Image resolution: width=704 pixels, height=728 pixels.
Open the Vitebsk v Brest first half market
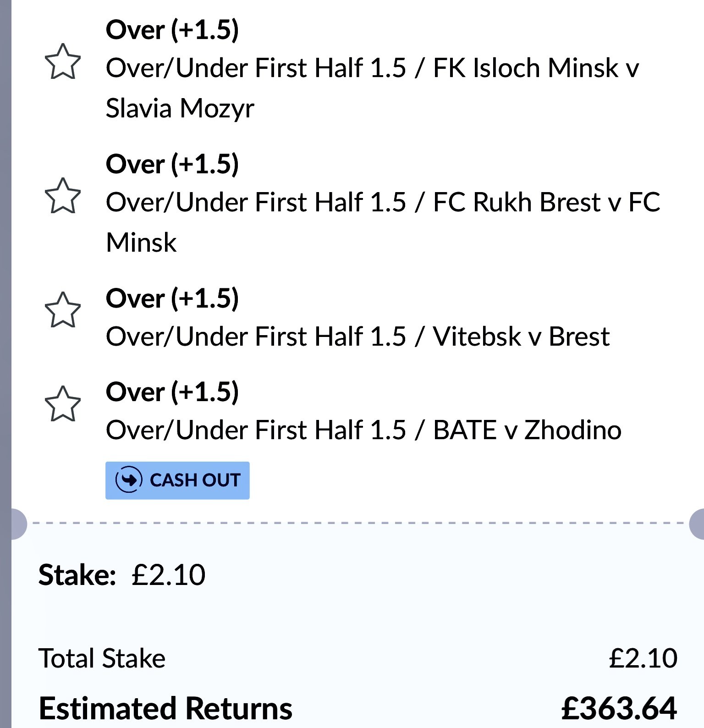tap(358, 336)
